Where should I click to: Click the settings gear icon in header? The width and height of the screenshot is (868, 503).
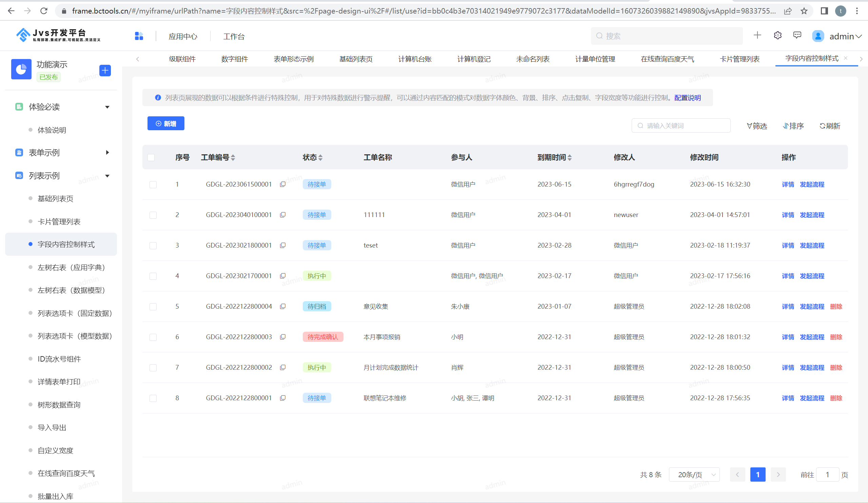[777, 36]
